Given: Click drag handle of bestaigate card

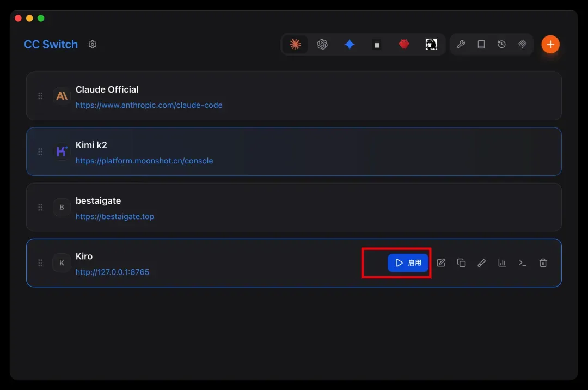Looking at the screenshot, I should [x=40, y=208].
